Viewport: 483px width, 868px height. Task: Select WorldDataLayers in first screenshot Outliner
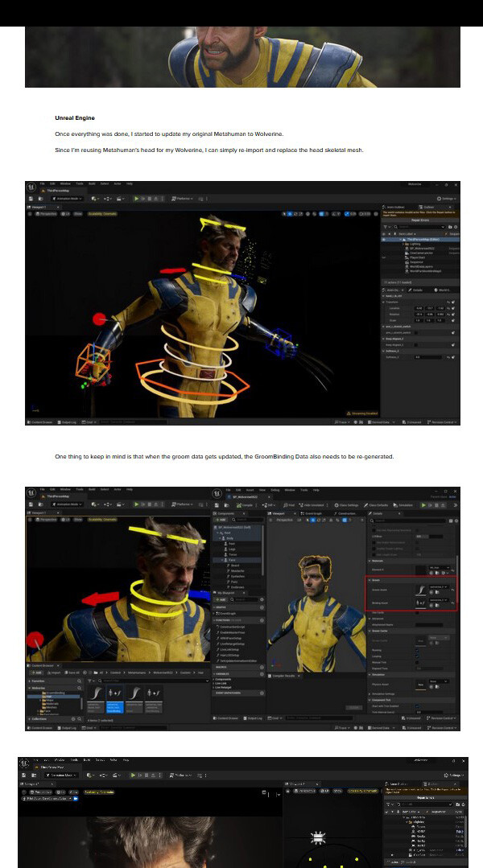click(x=421, y=267)
